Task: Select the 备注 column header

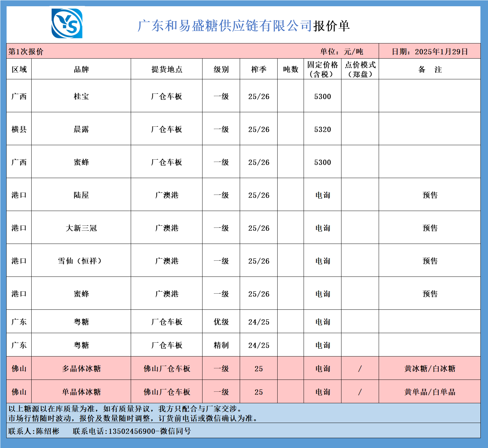Action: pos(429,69)
